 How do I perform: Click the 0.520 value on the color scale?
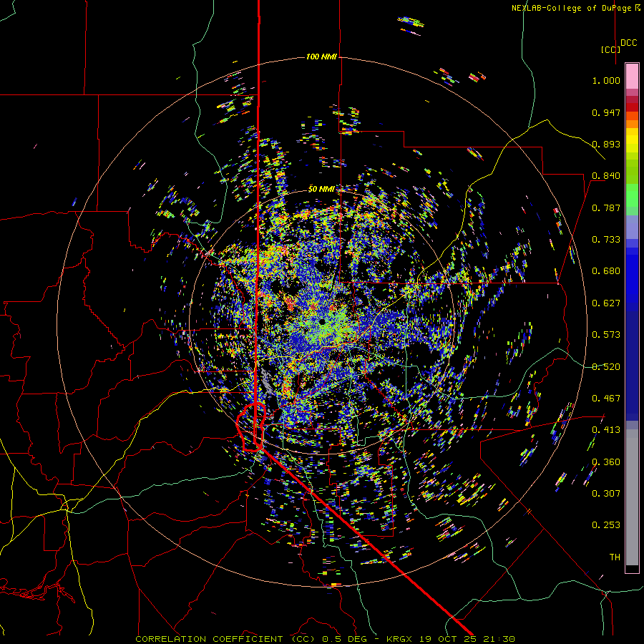pyautogui.click(x=606, y=367)
